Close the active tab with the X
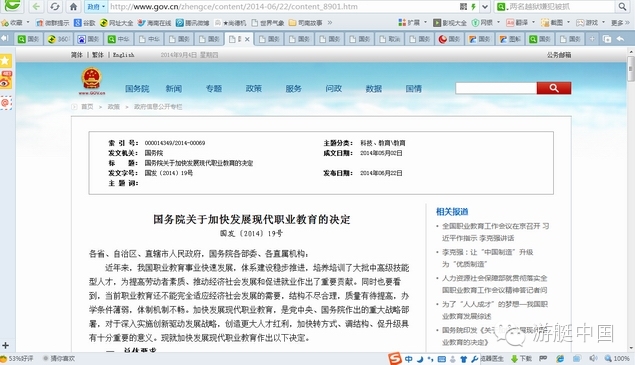The image size is (635, 365). (x=247, y=39)
